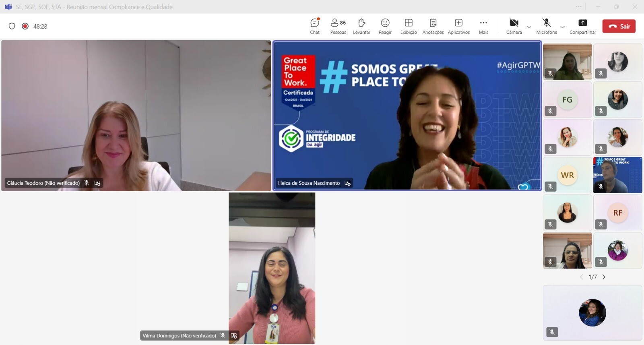Leave the meeting with Sair
644x345 pixels.
[x=619, y=26]
